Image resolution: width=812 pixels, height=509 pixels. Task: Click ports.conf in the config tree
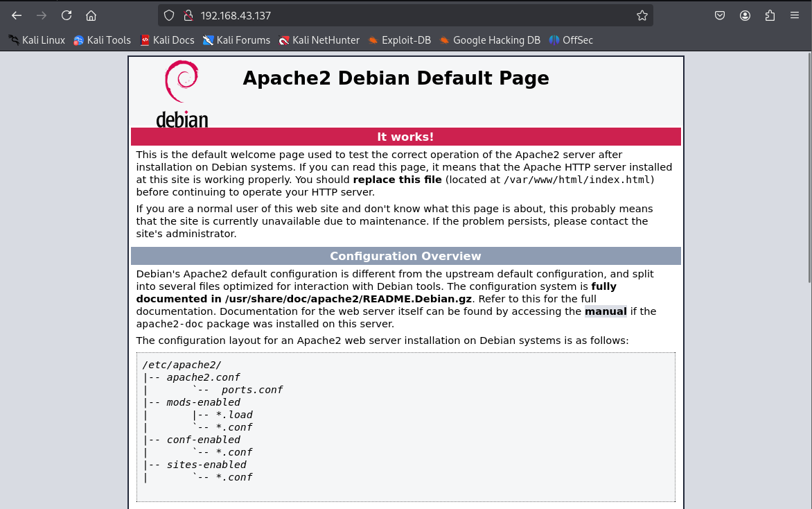point(252,390)
